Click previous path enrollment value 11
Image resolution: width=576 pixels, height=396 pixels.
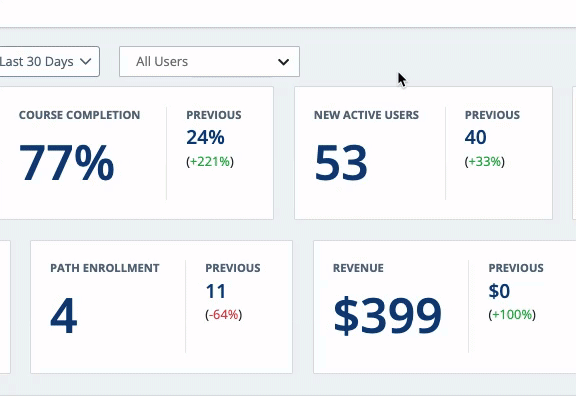tap(216, 291)
